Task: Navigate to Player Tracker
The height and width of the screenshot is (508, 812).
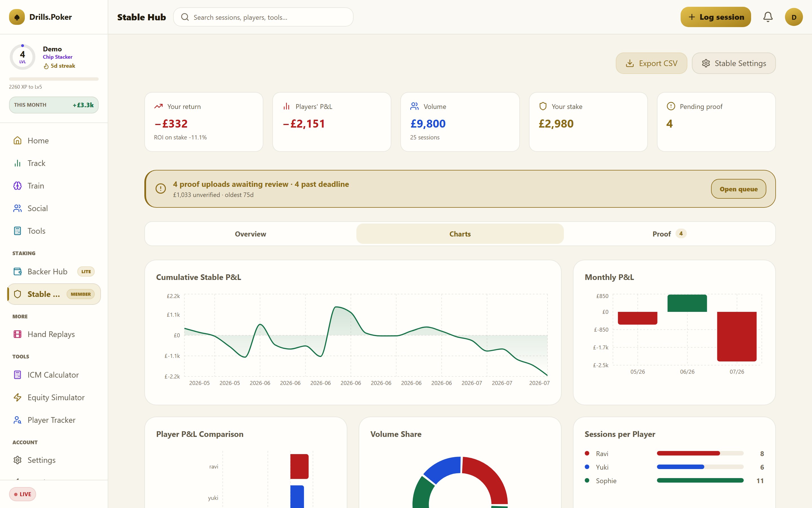Action: 54,420
